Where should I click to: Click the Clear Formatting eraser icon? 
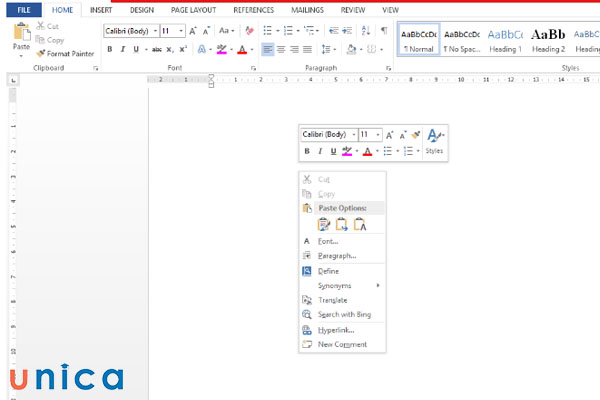click(249, 31)
